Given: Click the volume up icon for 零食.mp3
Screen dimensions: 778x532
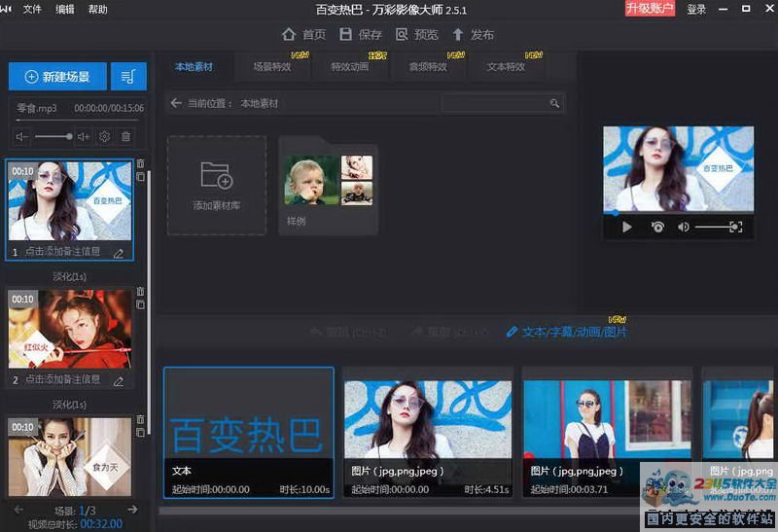Looking at the screenshot, I should 84,136.
